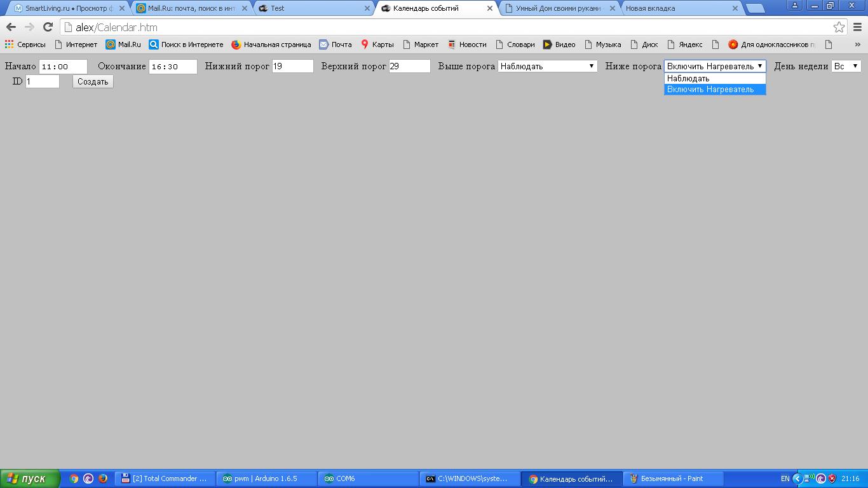The width and height of the screenshot is (868, 488).
Task: Open the Для одноклассников bookmark
Action: (x=771, y=44)
